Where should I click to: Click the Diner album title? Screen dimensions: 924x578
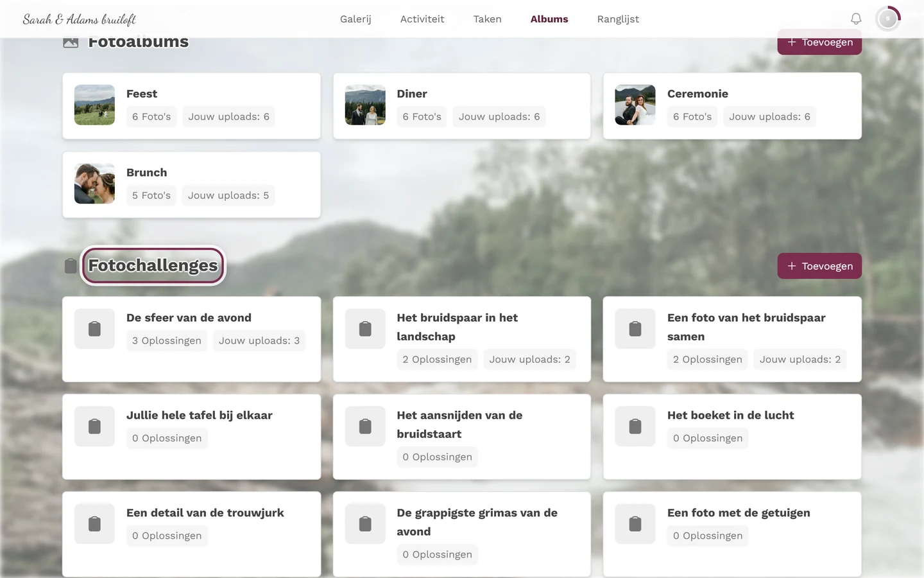coord(412,94)
